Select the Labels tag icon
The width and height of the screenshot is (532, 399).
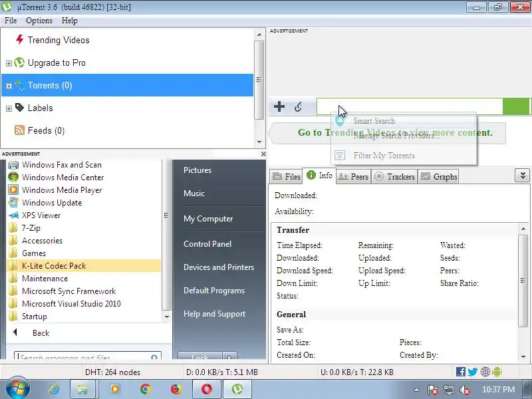[20, 108]
